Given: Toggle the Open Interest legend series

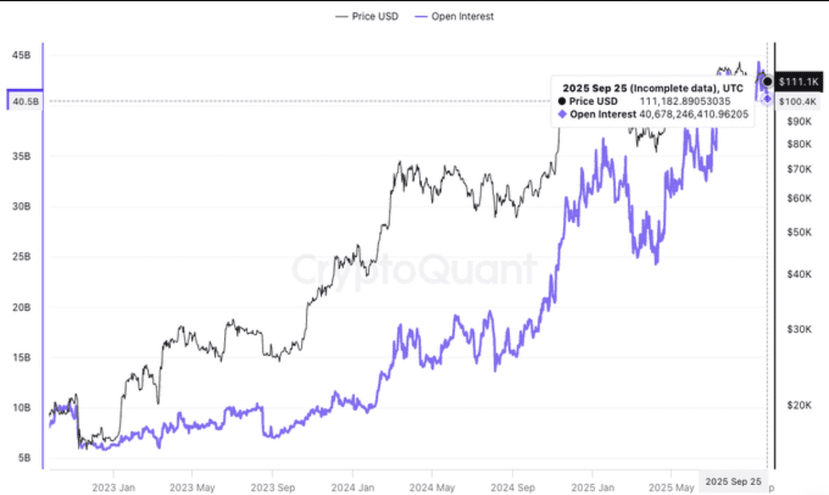Looking at the screenshot, I should [x=455, y=16].
